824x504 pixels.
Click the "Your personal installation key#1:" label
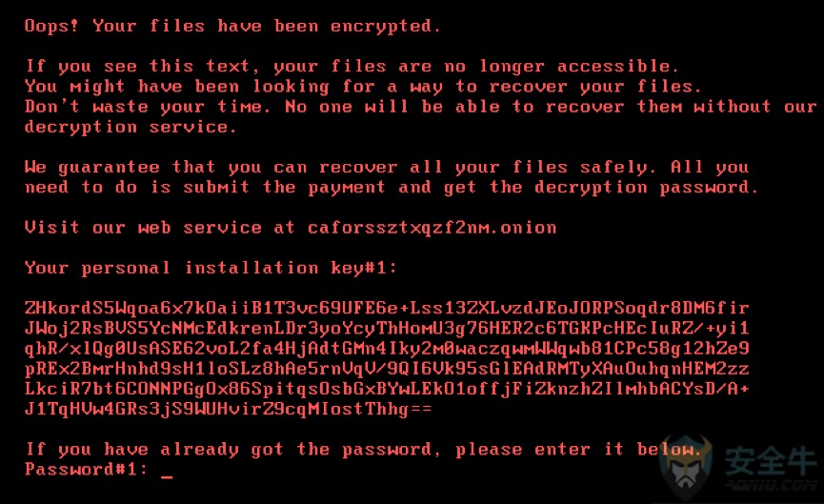[211, 268]
